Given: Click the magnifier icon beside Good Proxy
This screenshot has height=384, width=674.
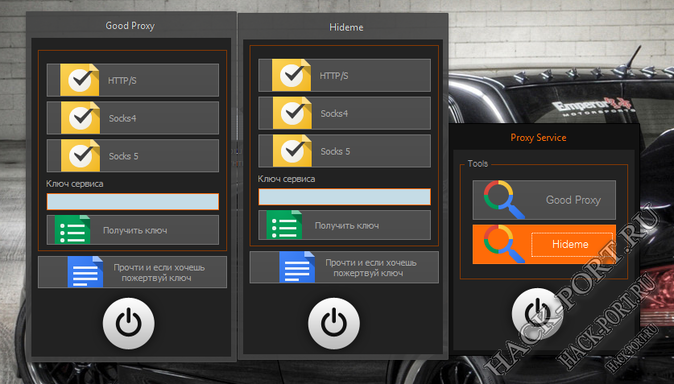Looking at the screenshot, I should (x=504, y=200).
